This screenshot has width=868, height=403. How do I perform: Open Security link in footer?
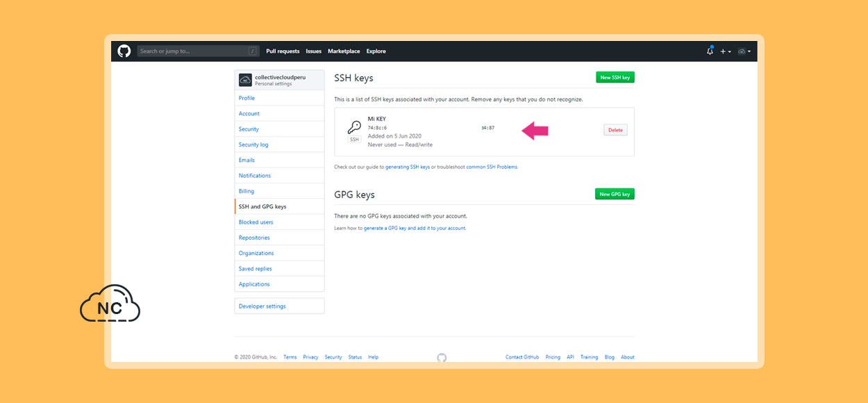coord(333,357)
